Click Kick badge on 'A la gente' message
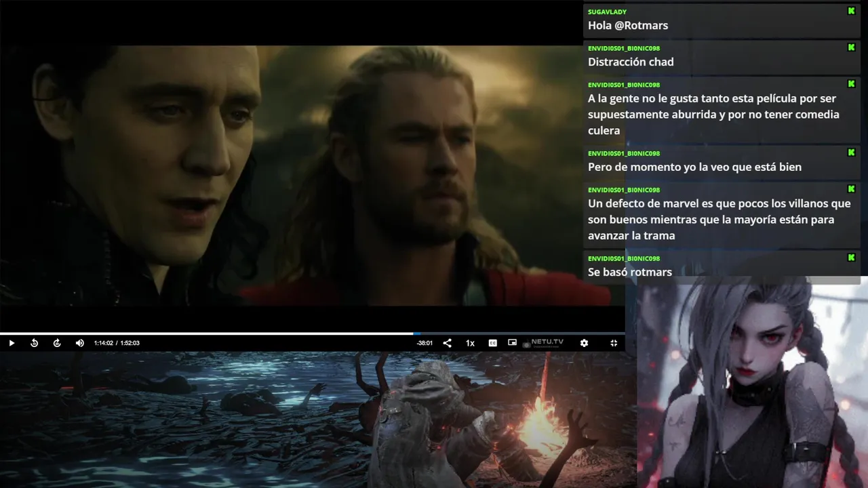Screen dimensions: 868x488 851,84
